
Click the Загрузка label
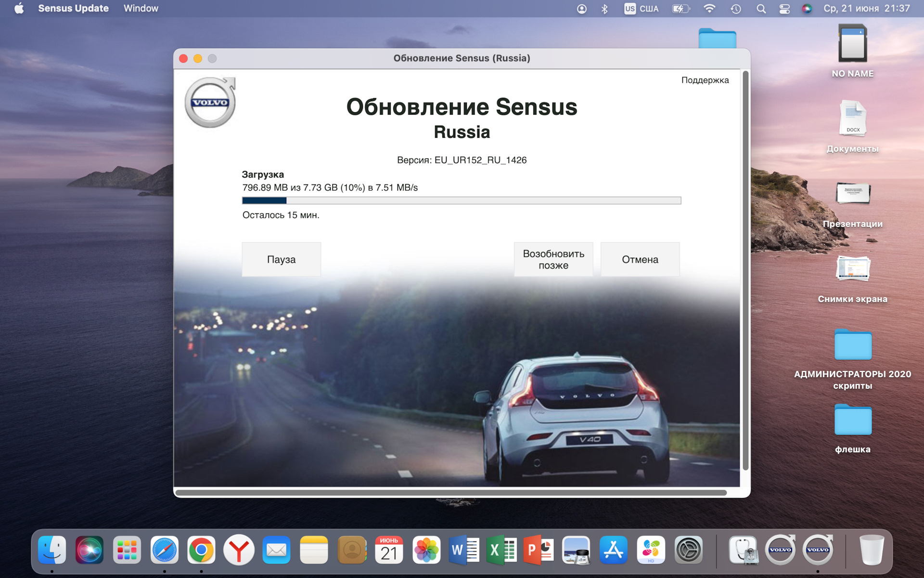[x=263, y=174]
